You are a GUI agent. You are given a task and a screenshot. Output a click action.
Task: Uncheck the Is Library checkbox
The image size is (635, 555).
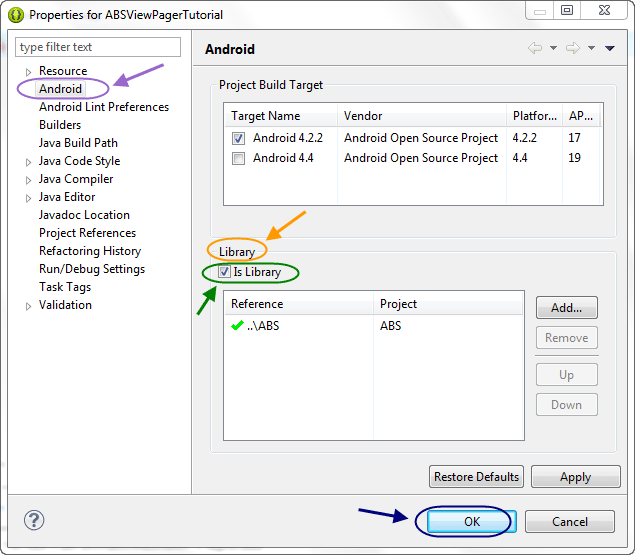pos(224,271)
